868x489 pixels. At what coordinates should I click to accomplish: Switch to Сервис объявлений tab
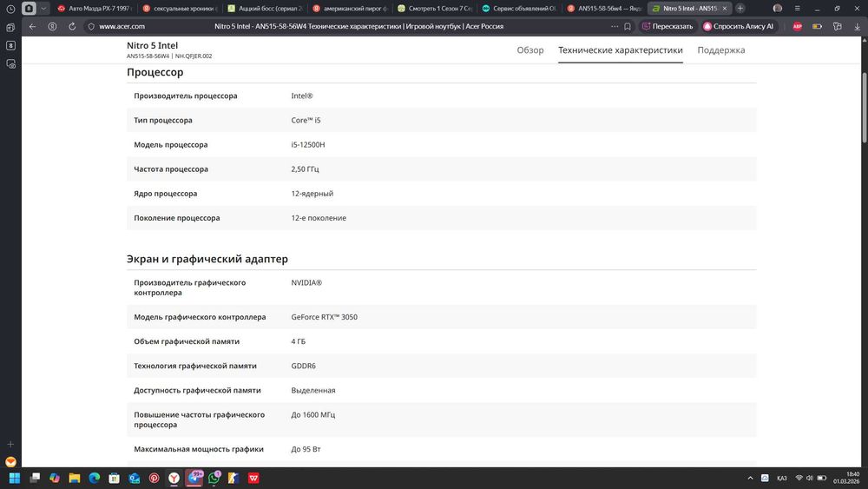pos(519,9)
